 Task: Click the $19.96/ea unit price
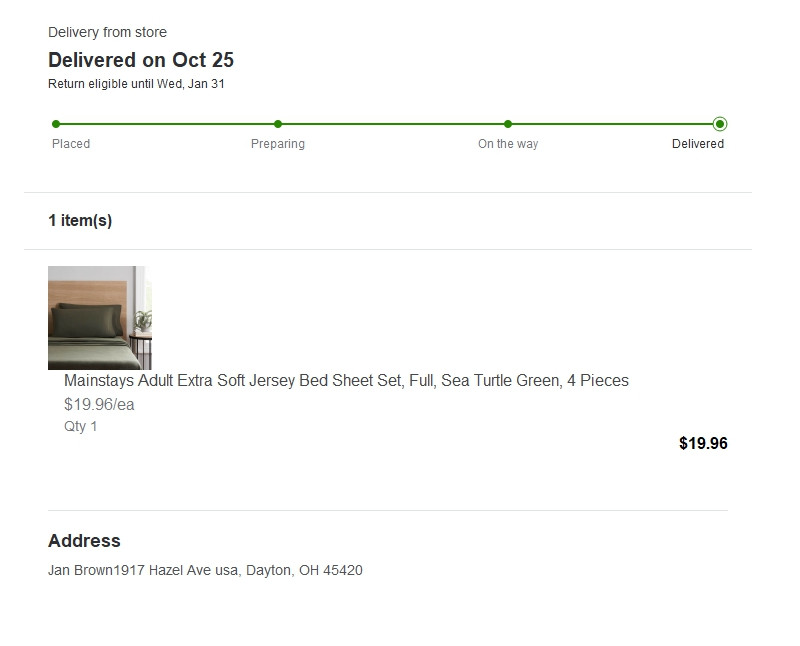pos(99,405)
